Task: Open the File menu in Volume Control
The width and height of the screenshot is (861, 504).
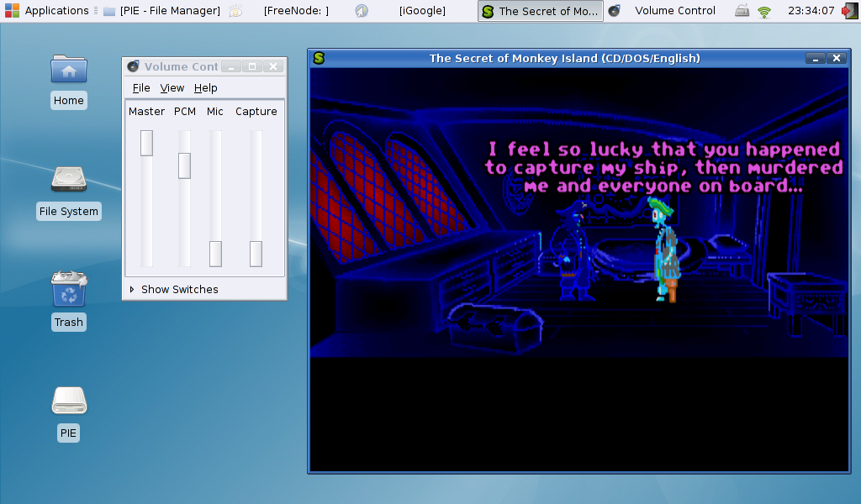Action: (x=141, y=87)
